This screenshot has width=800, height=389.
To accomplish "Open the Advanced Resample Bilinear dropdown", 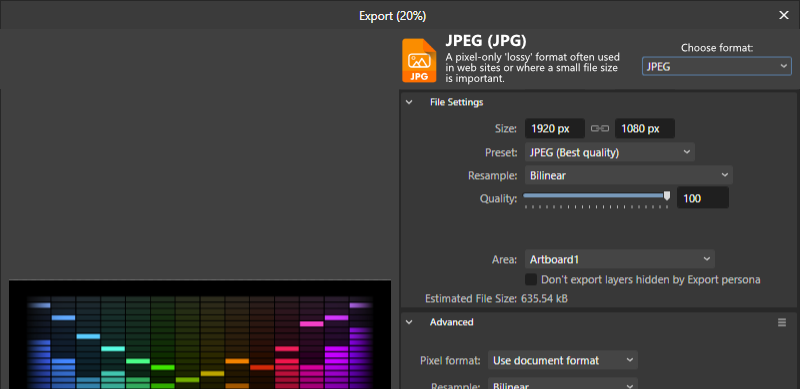I will [x=563, y=384].
